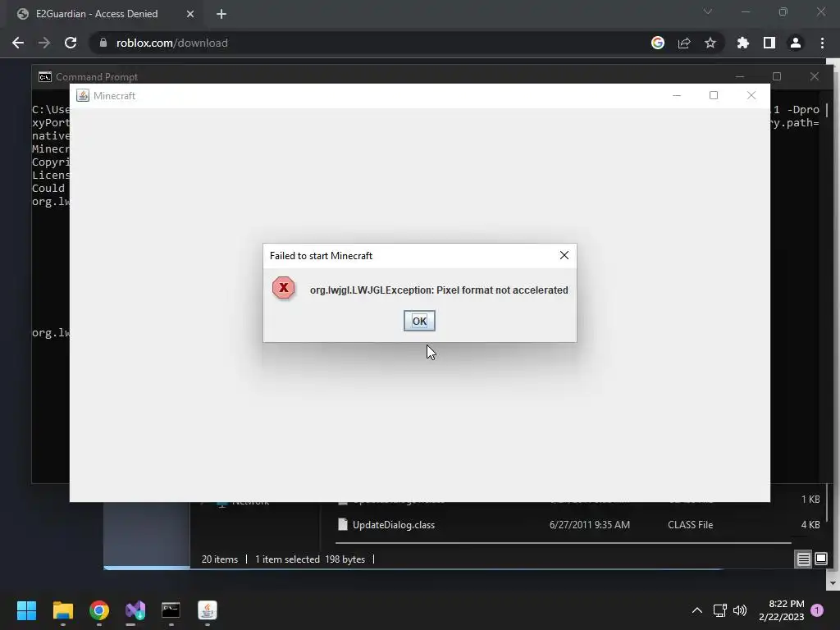Go back in Chrome
Viewport: 840px width, 630px height.
[x=18, y=43]
